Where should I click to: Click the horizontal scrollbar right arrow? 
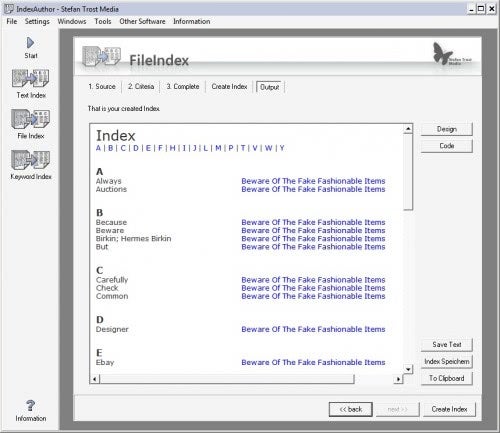pos(398,379)
